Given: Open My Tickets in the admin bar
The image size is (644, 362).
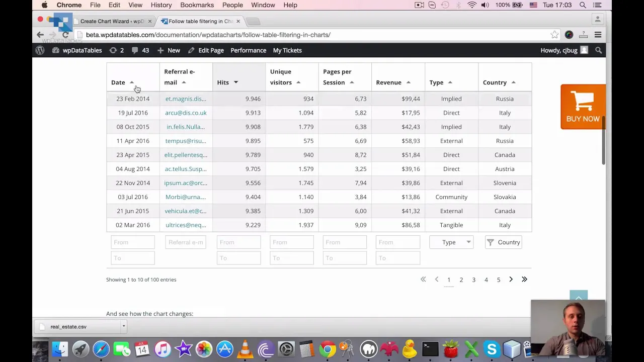Looking at the screenshot, I should point(287,50).
